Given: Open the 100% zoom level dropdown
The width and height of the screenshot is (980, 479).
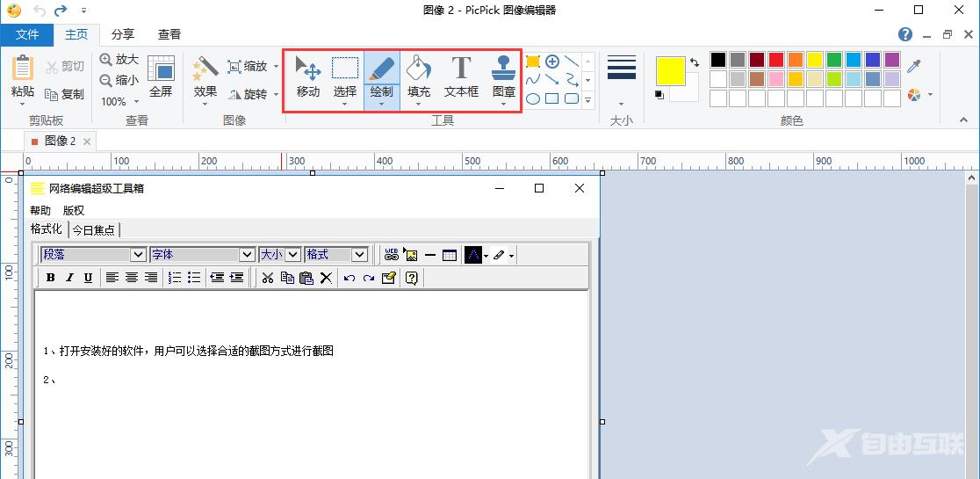Looking at the screenshot, I should coord(136,101).
